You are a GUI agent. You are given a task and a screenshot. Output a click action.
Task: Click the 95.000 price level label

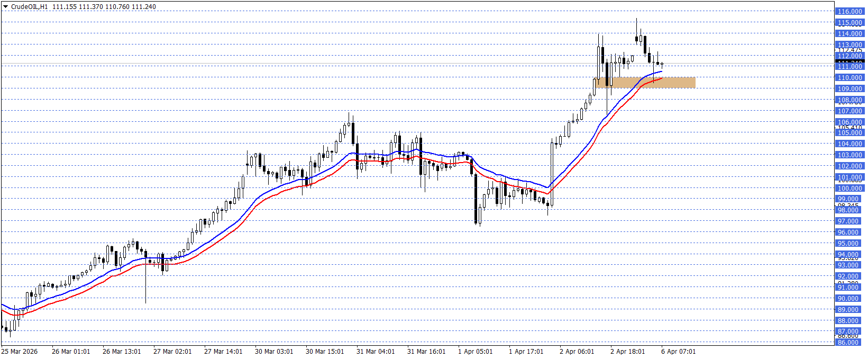(849, 244)
